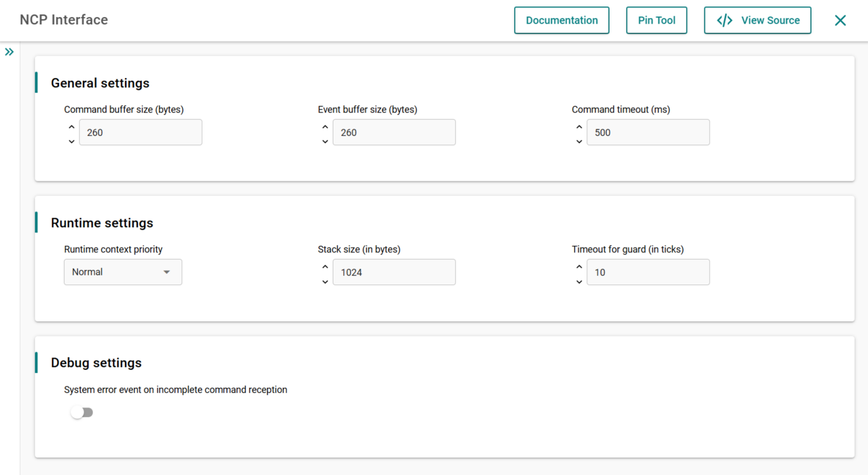The width and height of the screenshot is (868, 475).
Task: Click the dropdown arrow next to Normal
Action: [167, 272]
